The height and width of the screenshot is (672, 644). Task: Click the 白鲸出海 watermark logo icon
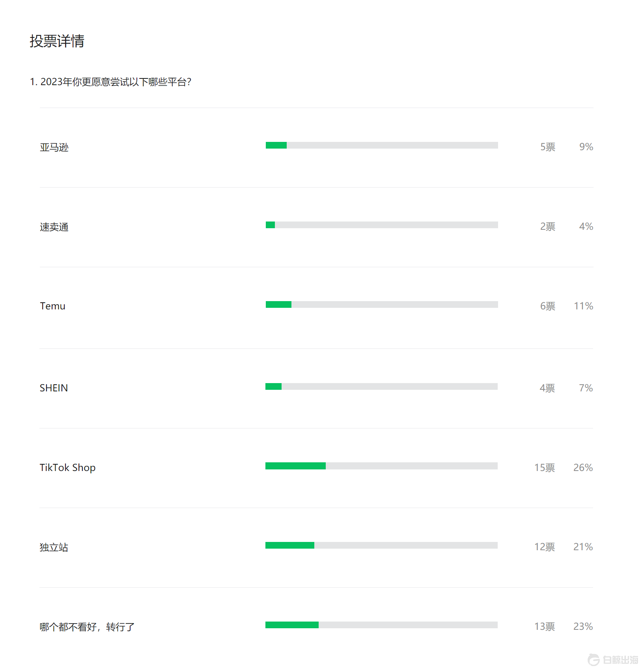click(594, 659)
